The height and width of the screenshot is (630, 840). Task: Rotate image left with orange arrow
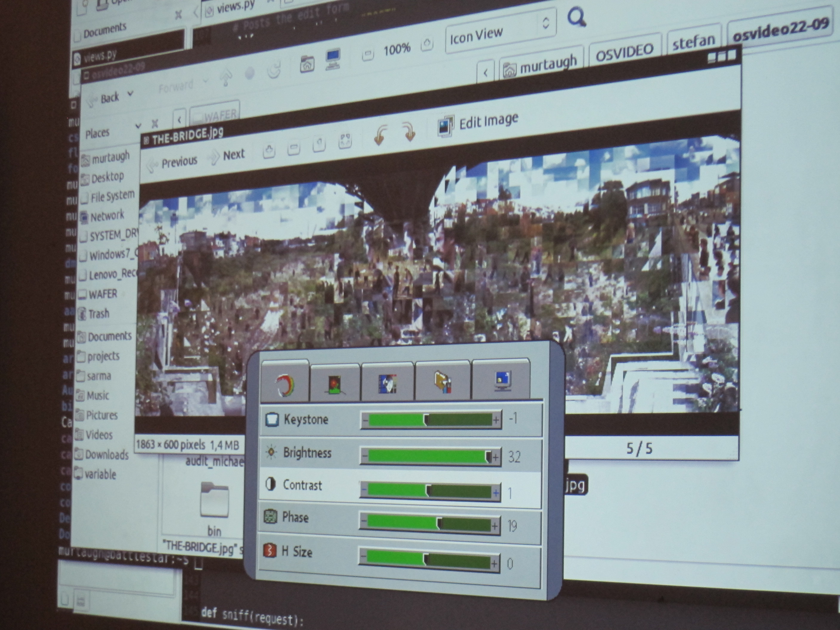381,135
